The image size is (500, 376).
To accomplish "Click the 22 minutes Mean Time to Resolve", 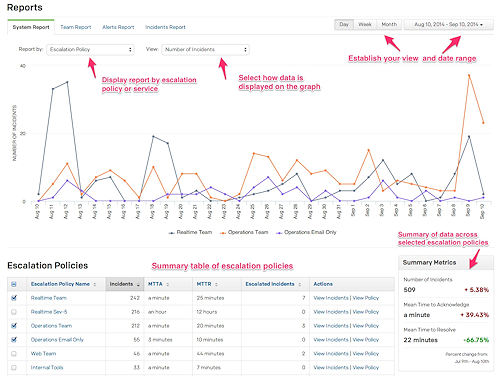I will [421, 340].
